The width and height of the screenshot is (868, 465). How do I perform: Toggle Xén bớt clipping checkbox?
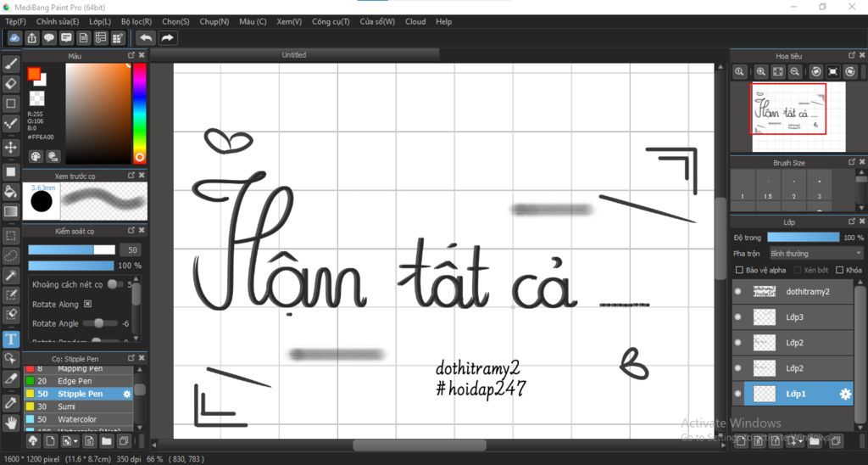click(798, 270)
